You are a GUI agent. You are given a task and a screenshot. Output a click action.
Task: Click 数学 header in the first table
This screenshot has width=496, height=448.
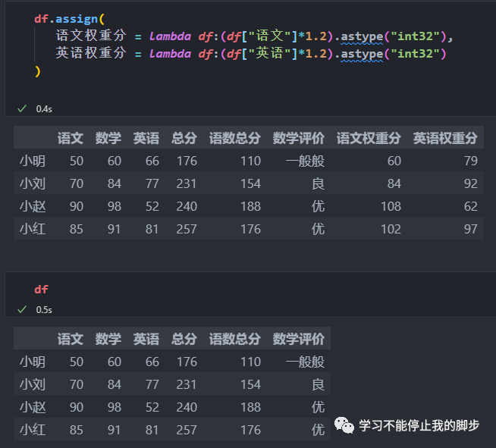tap(108, 138)
